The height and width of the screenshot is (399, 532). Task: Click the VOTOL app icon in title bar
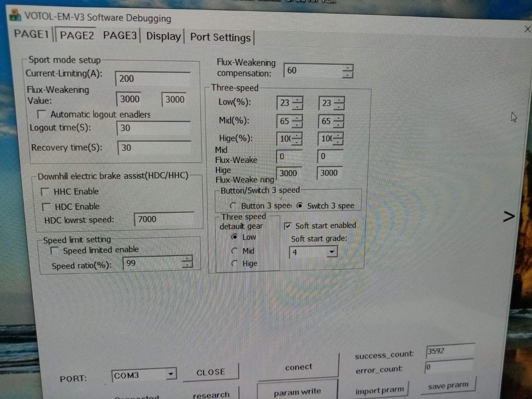15,15
